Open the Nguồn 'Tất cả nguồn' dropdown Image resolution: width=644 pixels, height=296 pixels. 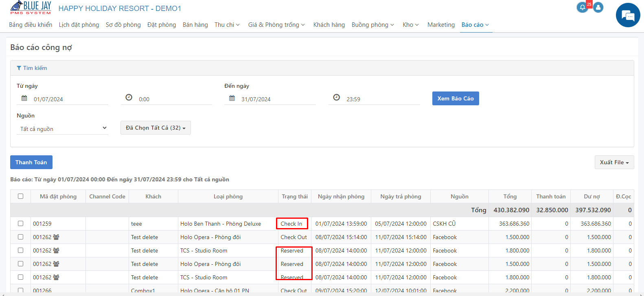(x=62, y=128)
